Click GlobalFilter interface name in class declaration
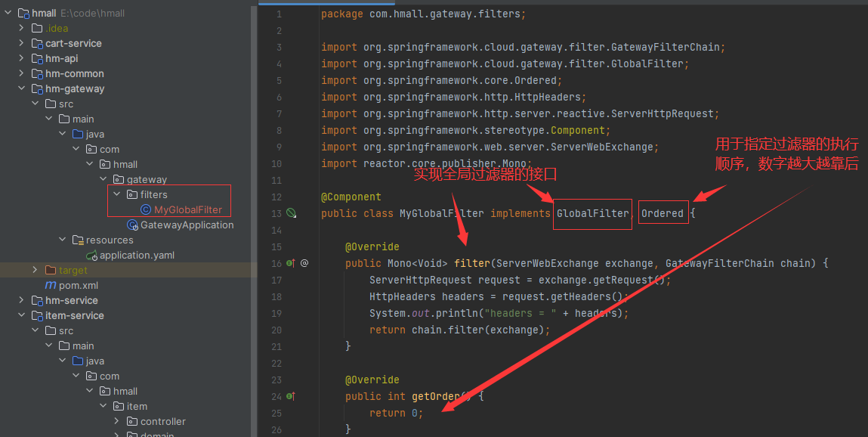This screenshot has width=868, height=437. pyautogui.click(x=592, y=213)
